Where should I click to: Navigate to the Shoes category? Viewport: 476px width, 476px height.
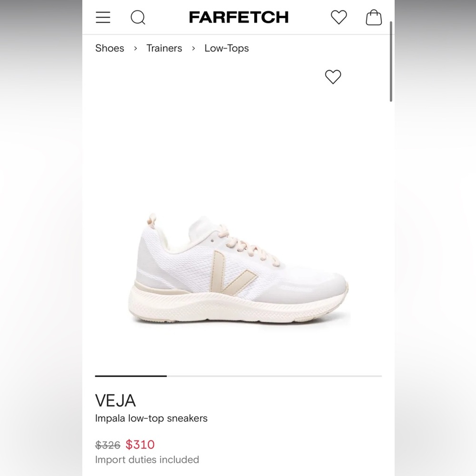click(x=109, y=48)
